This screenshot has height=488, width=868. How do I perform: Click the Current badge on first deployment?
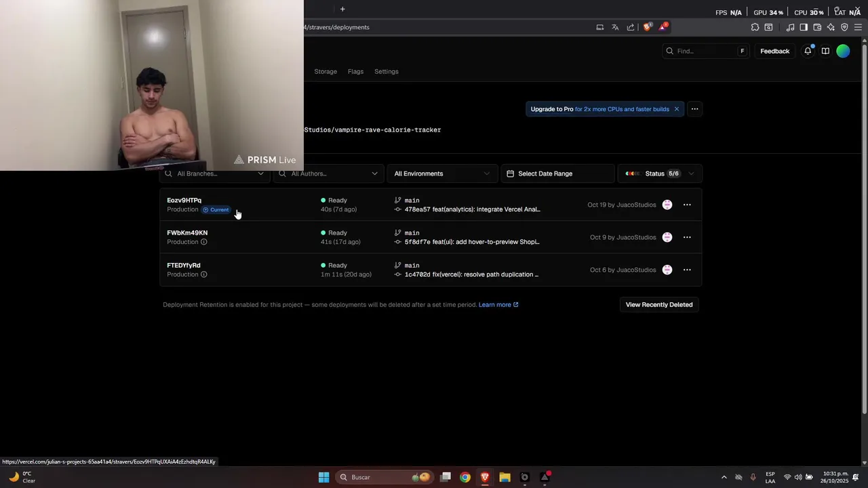(216, 209)
